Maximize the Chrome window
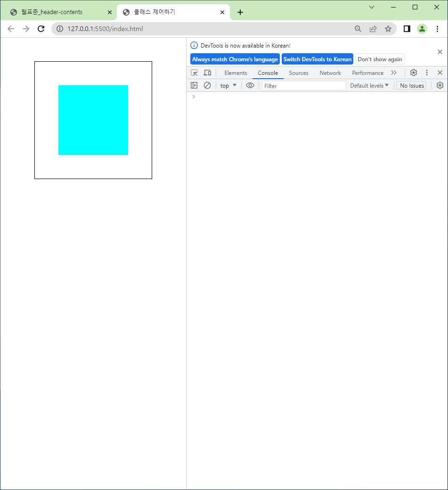Screen dimensions: 448x490 coord(415,7)
